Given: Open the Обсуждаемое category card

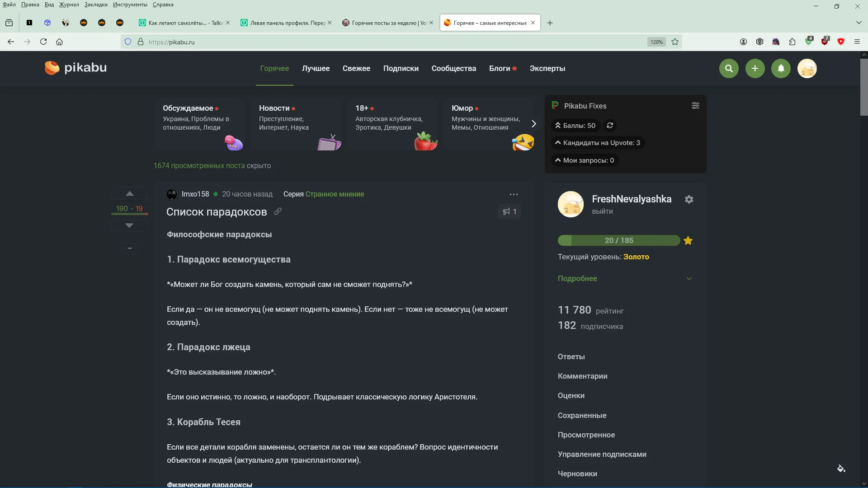Looking at the screenshot, I should tap(199, 124).
